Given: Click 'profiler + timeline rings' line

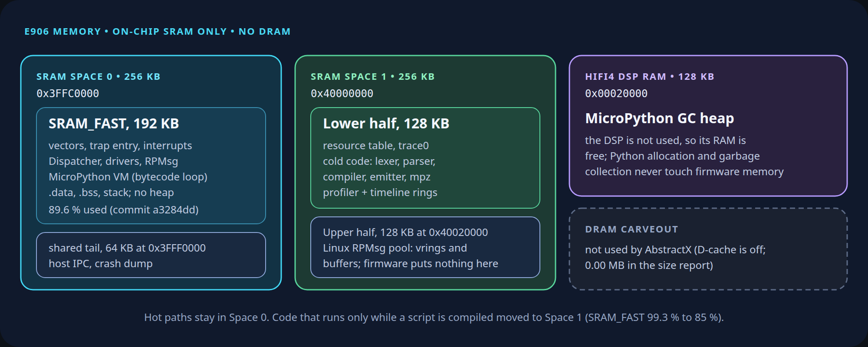Looking at the screenshot, I should click(380, 193).
